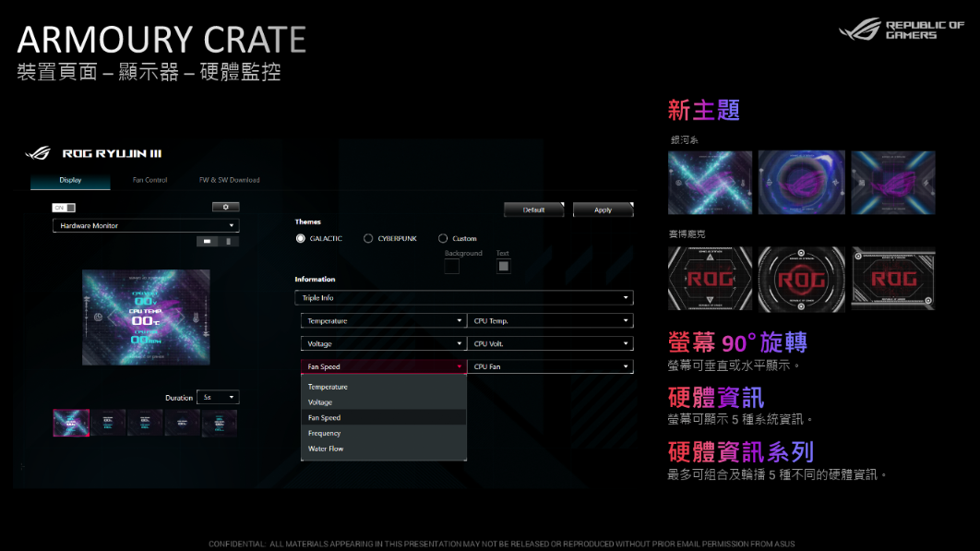Click the Republic of Gamers logo
Viewport: 980px width, 551px height.
(x=902, y=30)
